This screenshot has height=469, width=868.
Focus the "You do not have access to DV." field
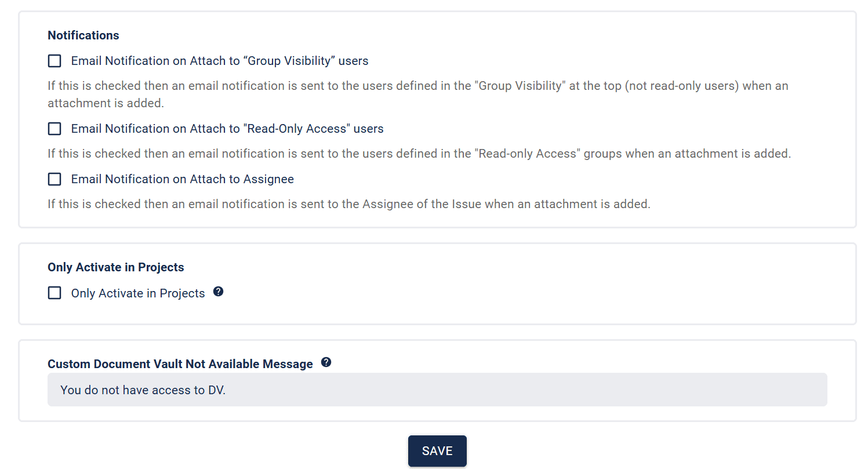(437, 390)
